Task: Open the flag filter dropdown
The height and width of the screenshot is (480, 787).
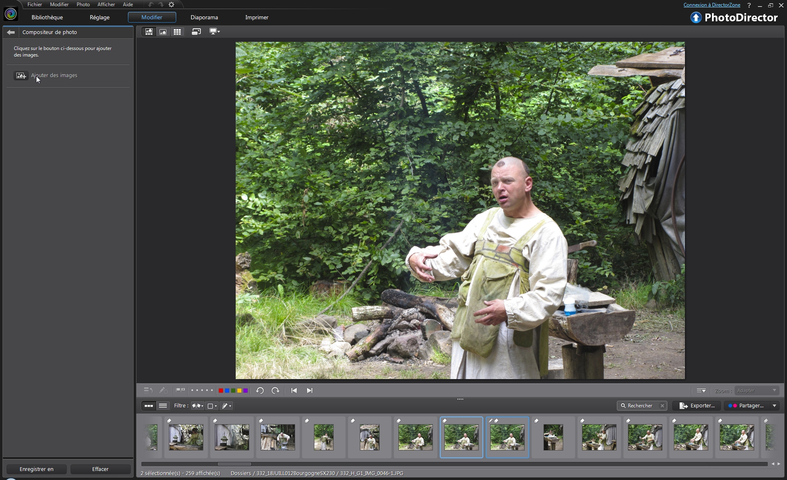Action: click(x=197, y=406)
